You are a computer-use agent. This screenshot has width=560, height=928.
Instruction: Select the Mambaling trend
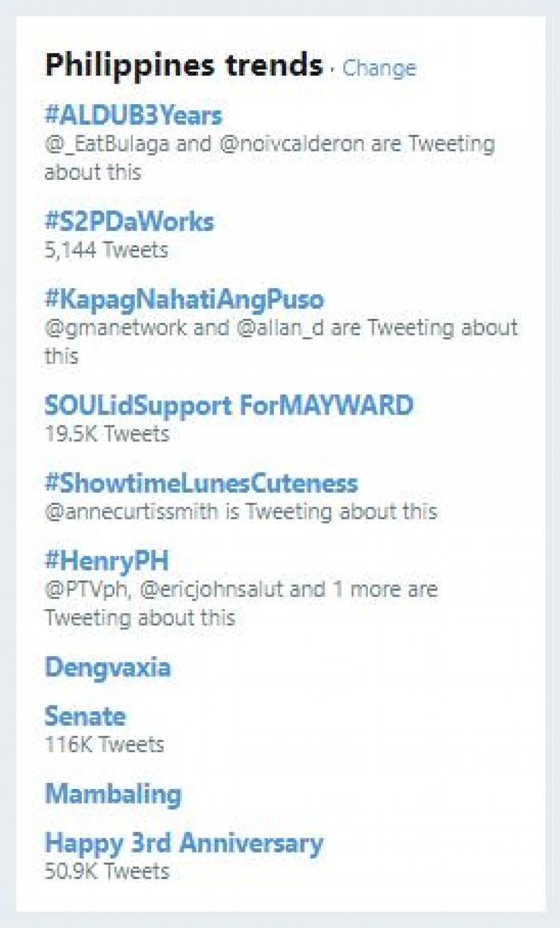click(113, 794)
